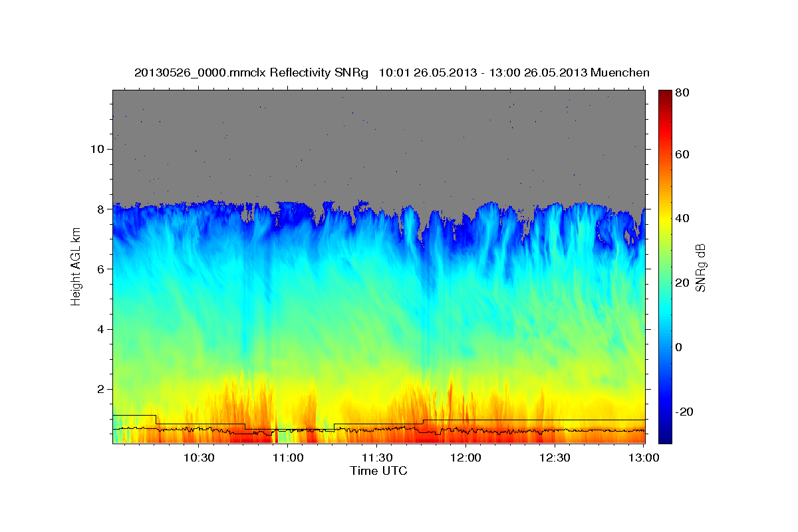Click the height tick label 2
The image size is (798, 532).
[102, 389]
